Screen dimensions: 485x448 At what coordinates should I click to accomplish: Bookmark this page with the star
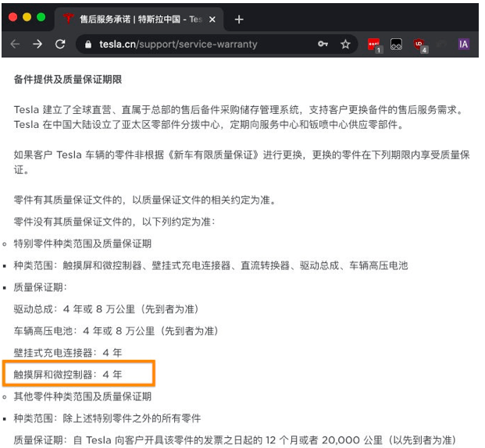(x=345, y=44)
